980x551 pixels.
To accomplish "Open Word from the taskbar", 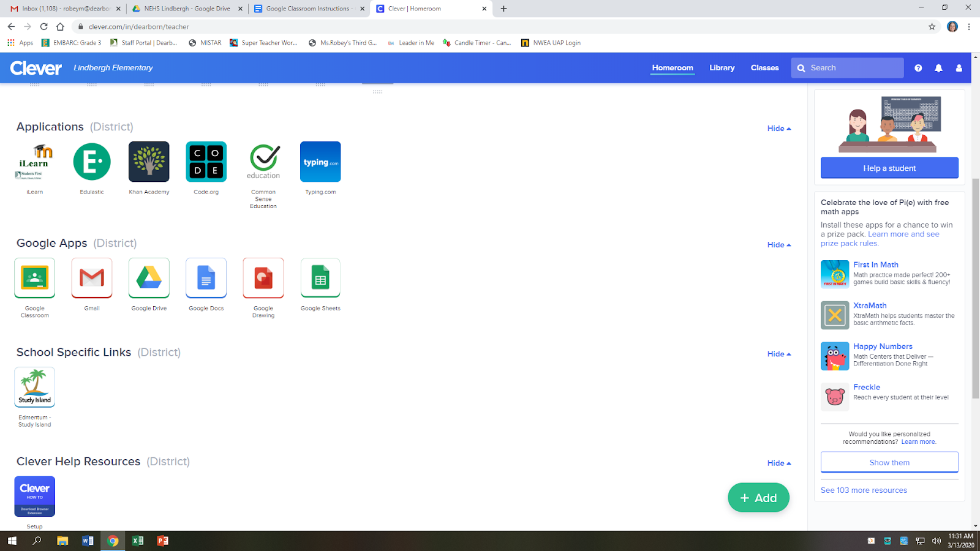I will click(88, 541).
